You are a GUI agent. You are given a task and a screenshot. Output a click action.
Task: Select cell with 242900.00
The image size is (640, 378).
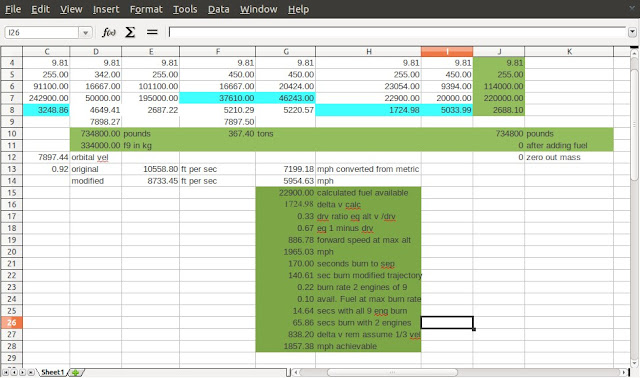(46, 98)
